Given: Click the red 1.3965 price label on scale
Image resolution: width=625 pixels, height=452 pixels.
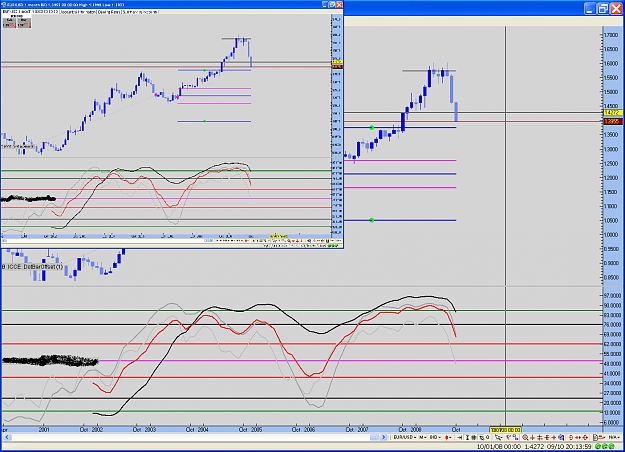Looking at the screenshot, I should click(613, 121).
